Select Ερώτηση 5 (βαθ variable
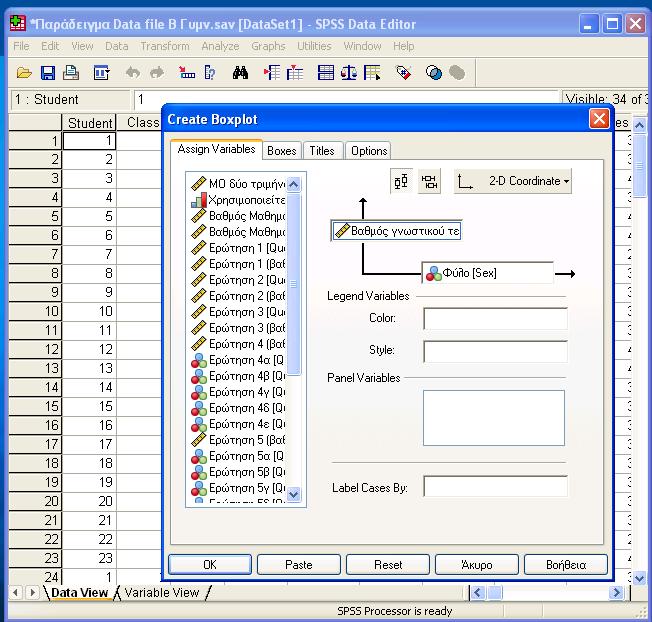 tap(238, 439)
